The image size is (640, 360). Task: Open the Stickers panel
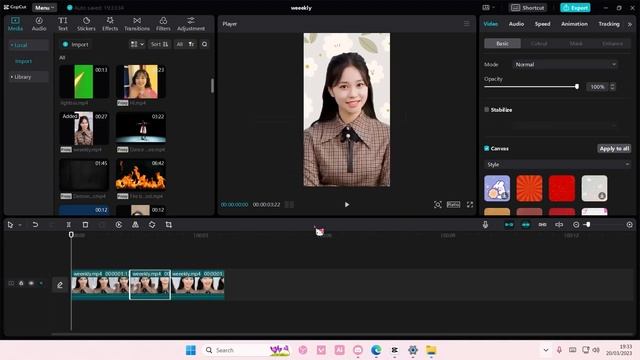click(x=86, y=24)
